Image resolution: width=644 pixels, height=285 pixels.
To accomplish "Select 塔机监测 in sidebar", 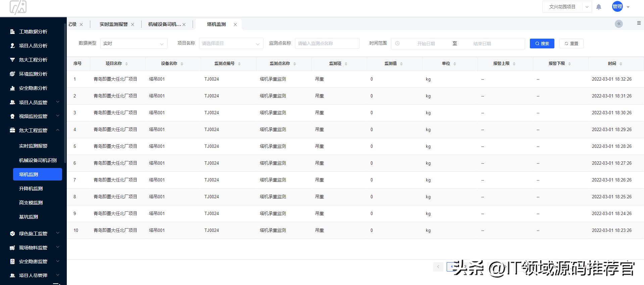I will click(38, 174).
